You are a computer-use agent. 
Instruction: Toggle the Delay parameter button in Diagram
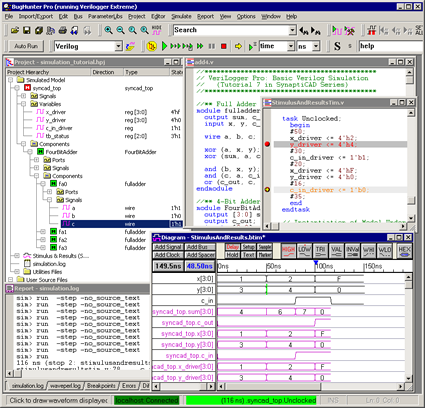click(x=232, y=247)
